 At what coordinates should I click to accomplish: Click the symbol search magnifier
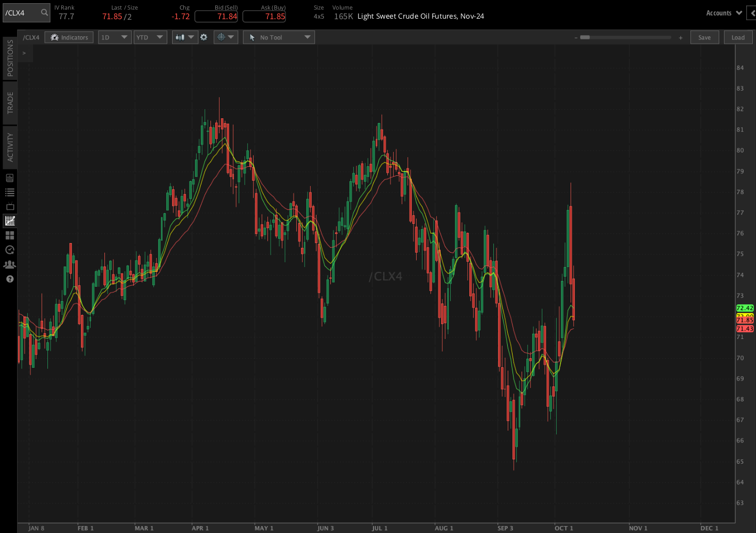coord(44,12)
